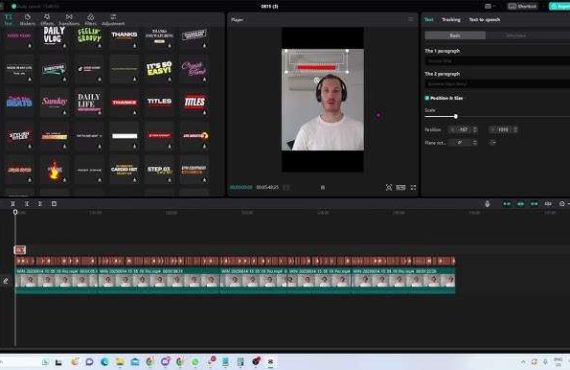Switch to the Tracking tab in inspector
570x370 pixels.
[451, 20]
